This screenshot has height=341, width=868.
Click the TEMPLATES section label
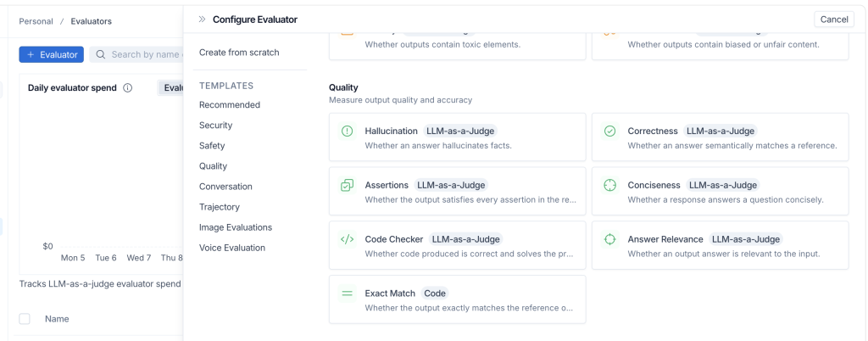click(x=226, y=86)
